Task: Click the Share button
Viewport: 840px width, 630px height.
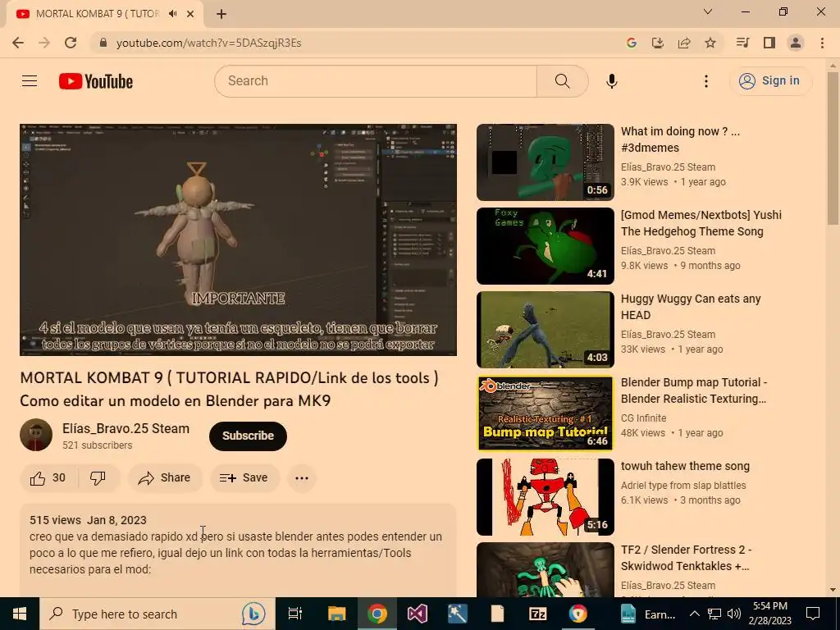Action: click(165, 478)
